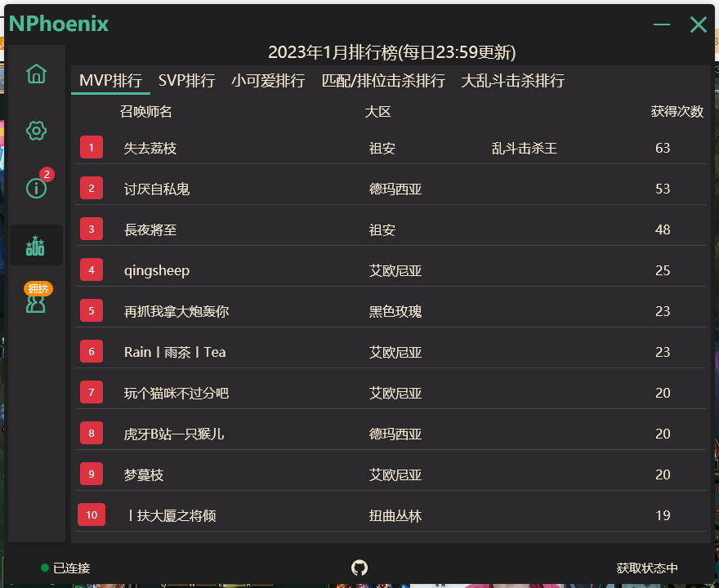
Task: Open the 小可爱排行 tab
Action: pyautogui.click(x=268, y=81)
